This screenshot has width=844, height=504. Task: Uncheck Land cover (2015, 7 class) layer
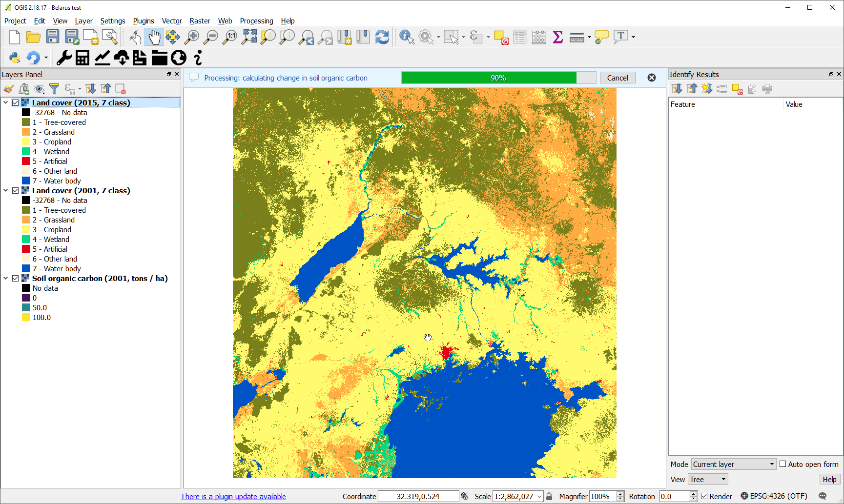[x=16, y=103]
